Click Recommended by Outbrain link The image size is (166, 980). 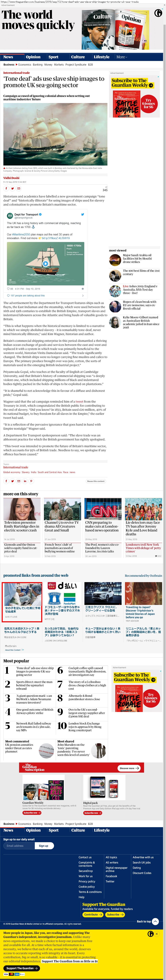coord(143,576)
